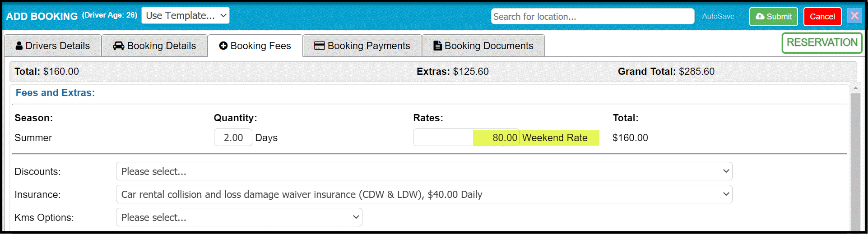Expand the Kms Options dropdown

(x=239, y=217)
